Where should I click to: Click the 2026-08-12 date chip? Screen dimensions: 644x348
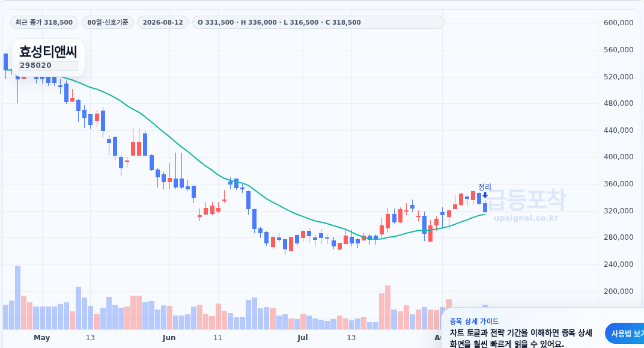click(x=163, y=22)
